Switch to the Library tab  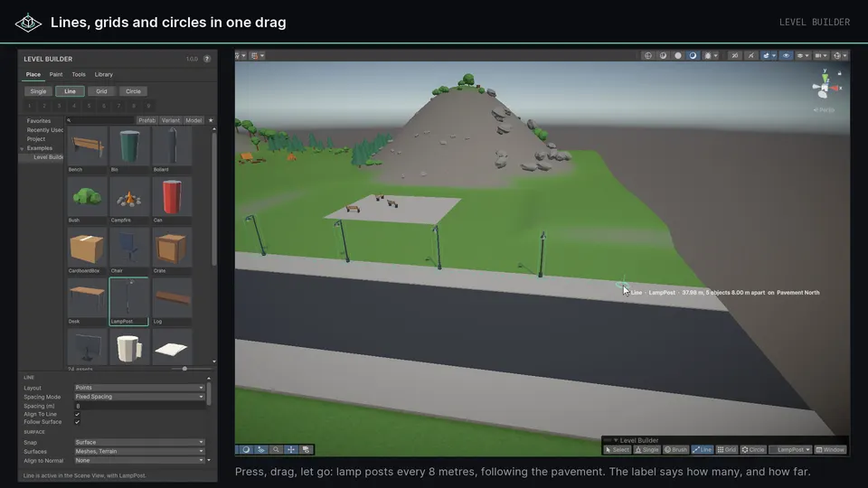[x=103, y=74]
